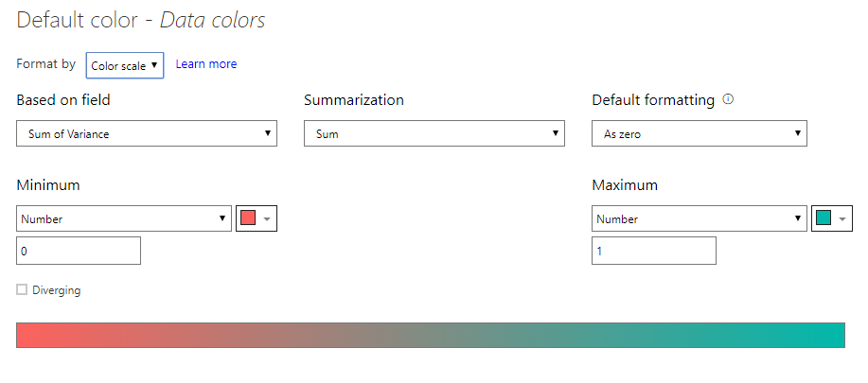The image size is (868, 383).
Task: Expand the Based on field dropdown
Action: click(147, 133)
